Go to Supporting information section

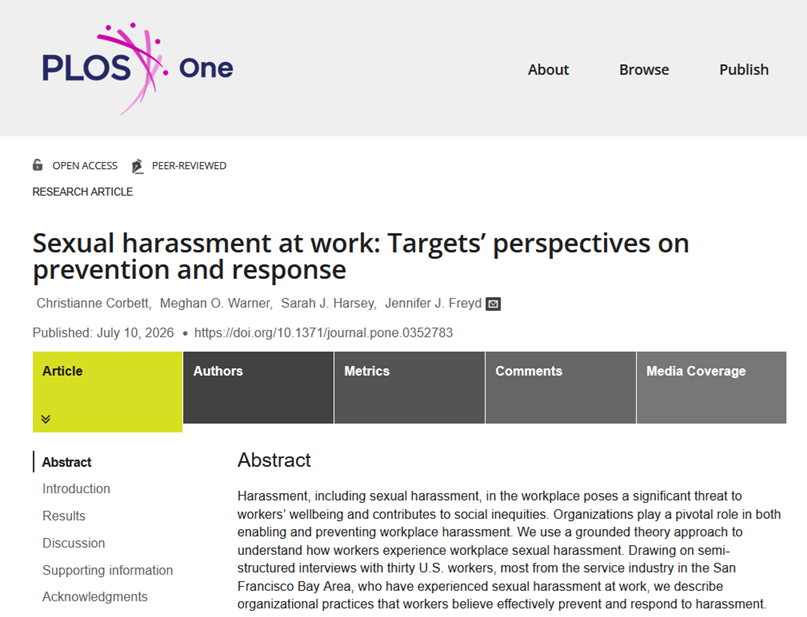(x=108, y=570)
